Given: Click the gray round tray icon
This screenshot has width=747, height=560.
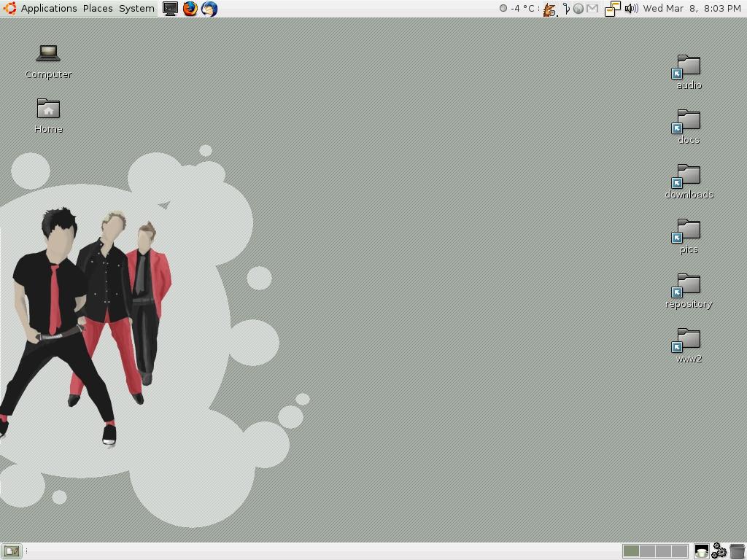Looking at the screenshot, I should click(578, 9).
